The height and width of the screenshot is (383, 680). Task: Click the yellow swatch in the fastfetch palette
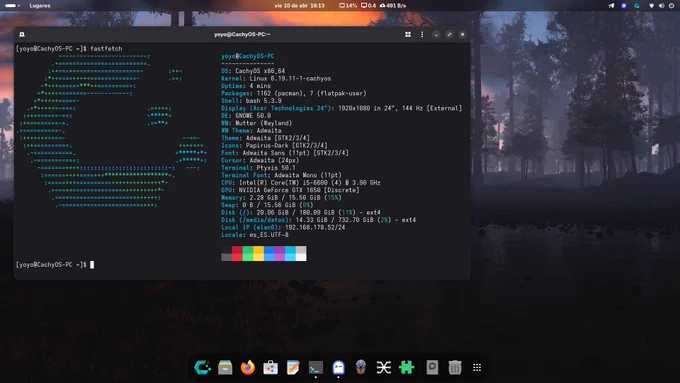(258, 254)
